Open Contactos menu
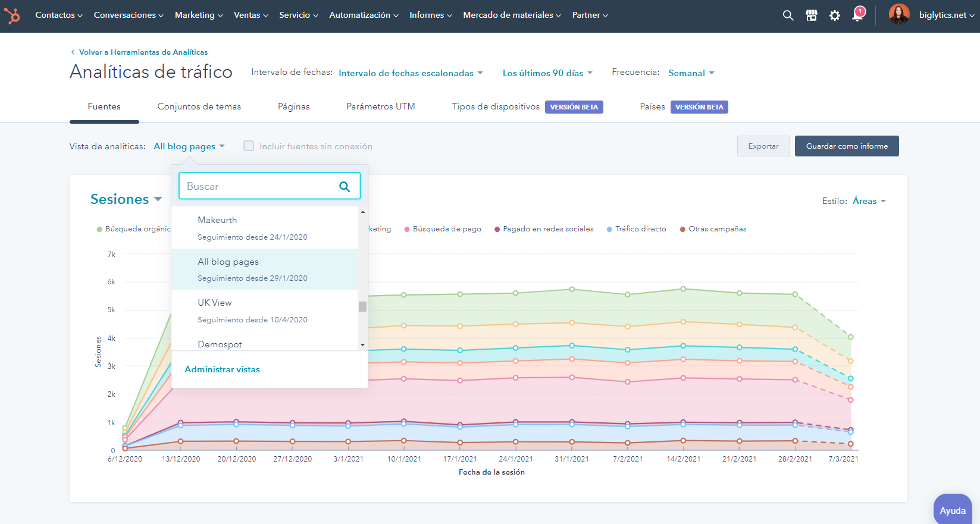Viewport: 980px width, 524px height. (59, 15)
